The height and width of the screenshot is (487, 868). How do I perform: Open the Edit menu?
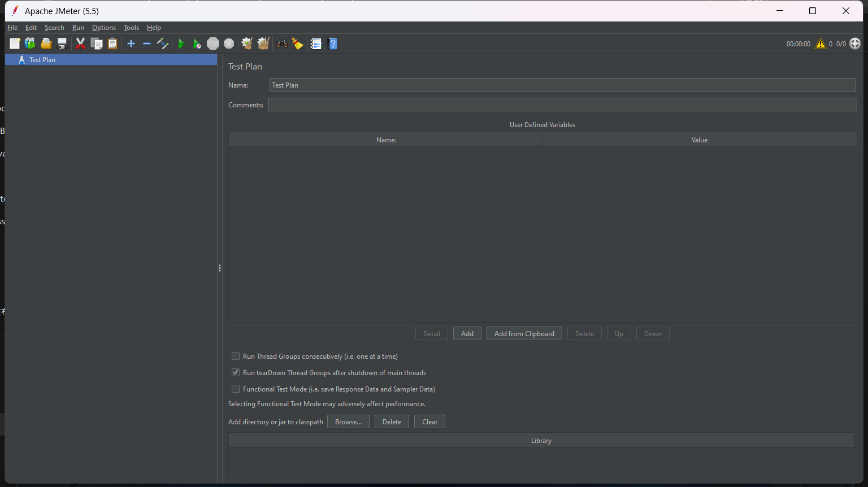(x=31, y=28)
